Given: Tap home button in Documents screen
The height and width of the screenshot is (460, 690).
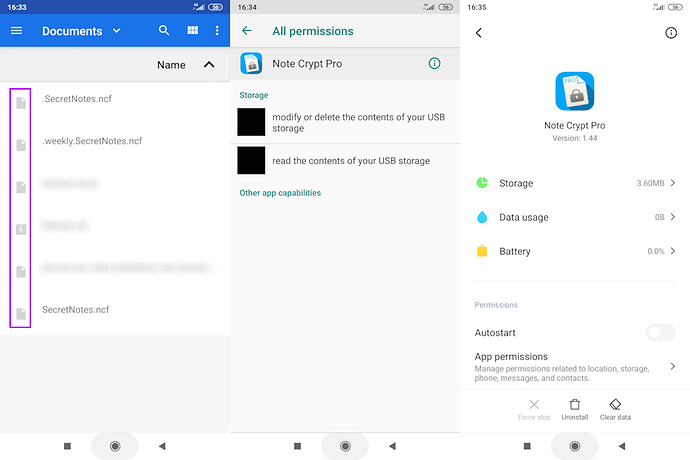Looking at the screenshot, I should pyautogui.click(x=115, y=446).
